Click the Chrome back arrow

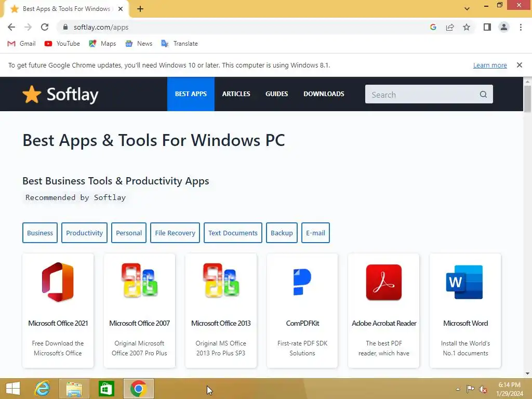(x=11, y=27)
